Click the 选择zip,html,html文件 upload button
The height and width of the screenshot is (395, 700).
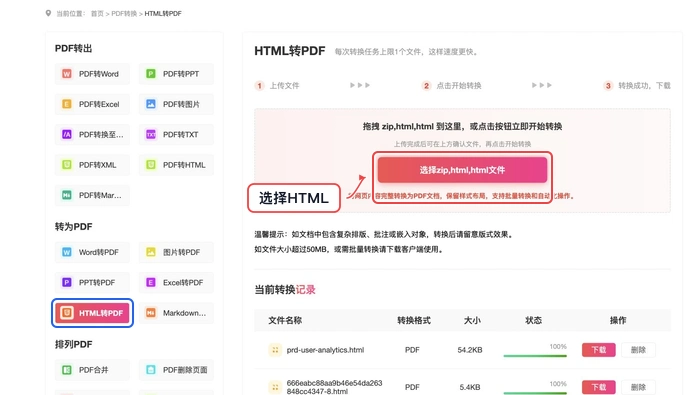click(x=462, y=170)
